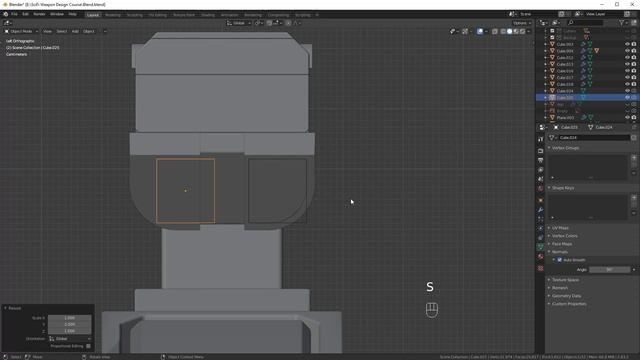The image size is (640, 360).
Task: Open the Global transform orientation dropdown
Action: (x=239, y=23)
